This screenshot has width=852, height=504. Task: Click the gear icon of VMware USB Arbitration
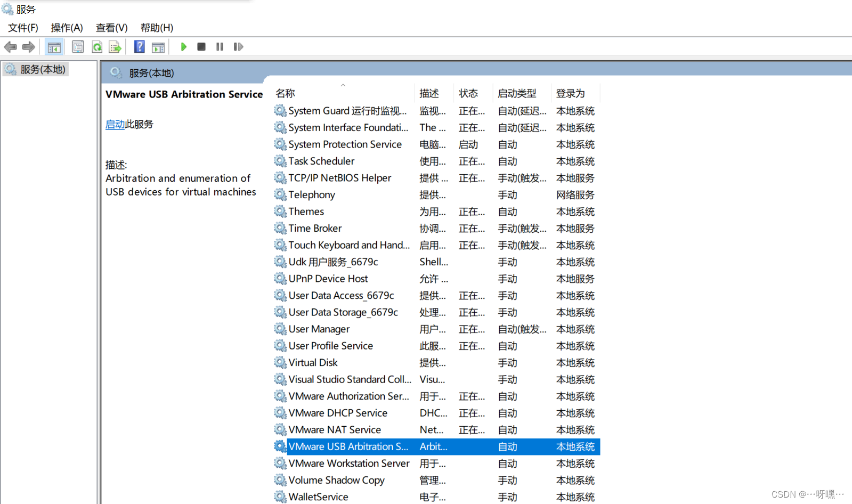click(280, 446)
